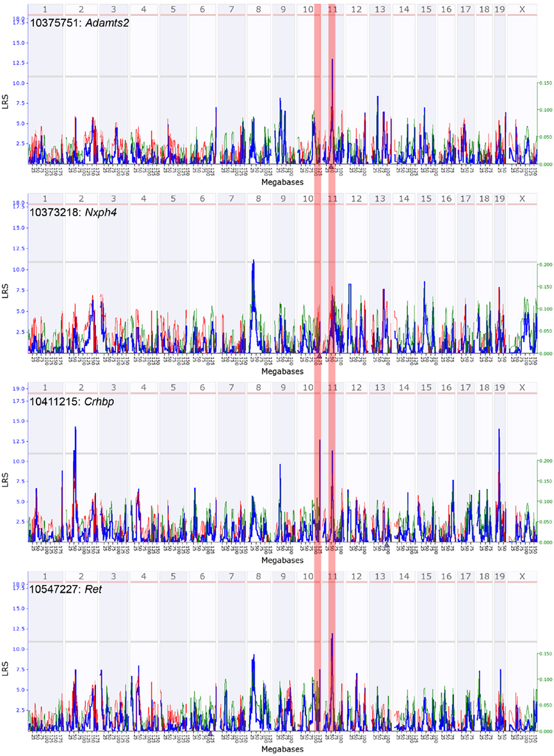
Task: Select the '10375751: Adamts2' plot title
Action: click(x=79, y=22)
